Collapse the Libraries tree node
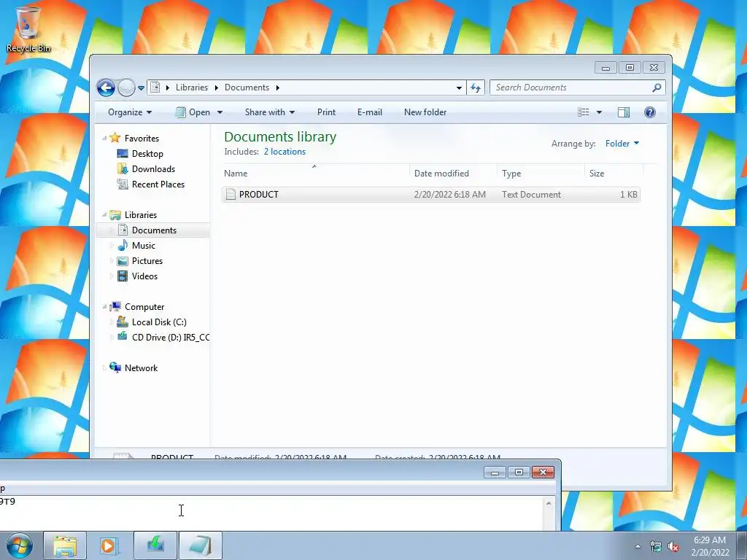Image resolution: width=747 pixels, height=560 pixels. [104, 215]
